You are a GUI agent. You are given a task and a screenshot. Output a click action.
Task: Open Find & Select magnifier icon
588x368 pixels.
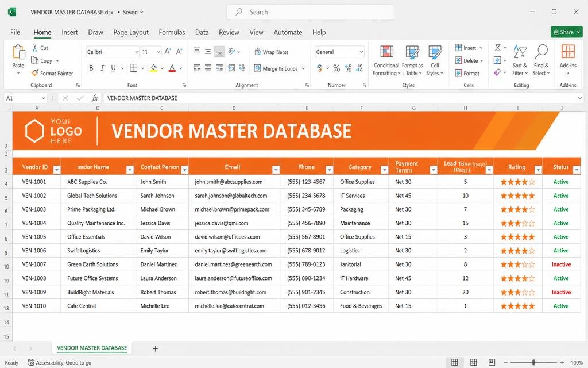click(x=541, y=51)
